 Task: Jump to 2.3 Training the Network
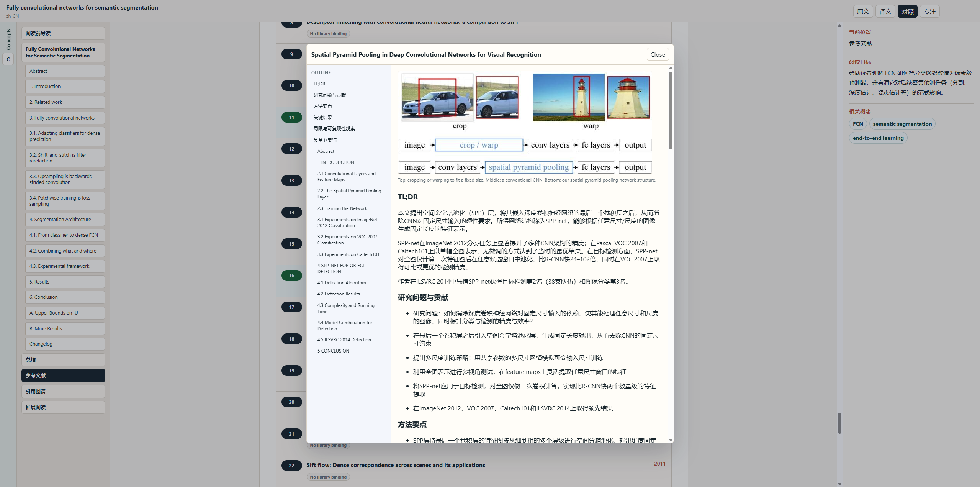(342, 208)
